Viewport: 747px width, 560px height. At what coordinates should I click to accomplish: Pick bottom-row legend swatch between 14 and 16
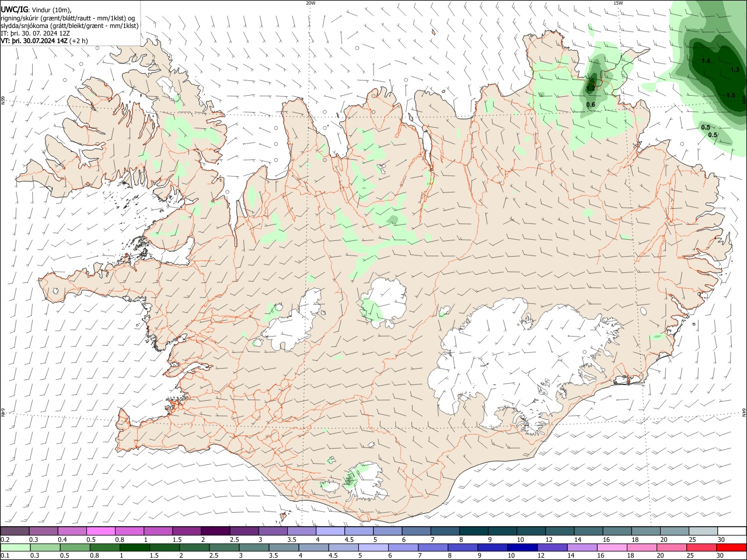582,547
